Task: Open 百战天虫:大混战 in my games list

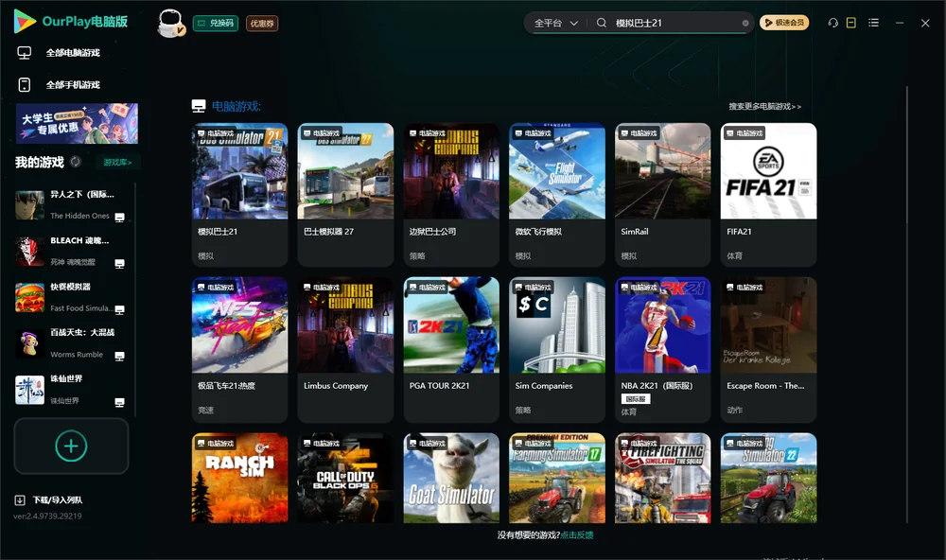Action: click(x=71, y=343)
